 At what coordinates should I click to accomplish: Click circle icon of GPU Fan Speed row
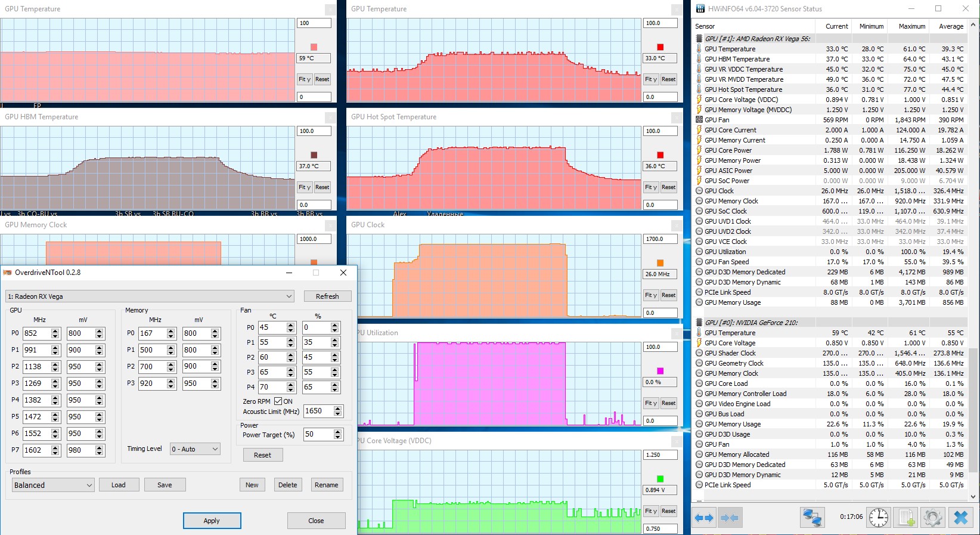pos(699,262)
